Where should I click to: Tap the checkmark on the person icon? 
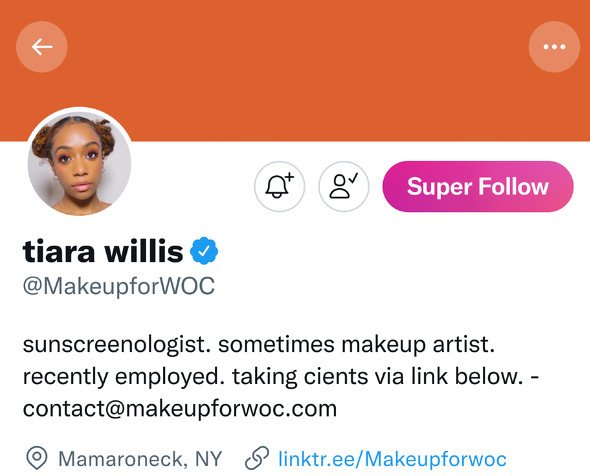(353, 177)
